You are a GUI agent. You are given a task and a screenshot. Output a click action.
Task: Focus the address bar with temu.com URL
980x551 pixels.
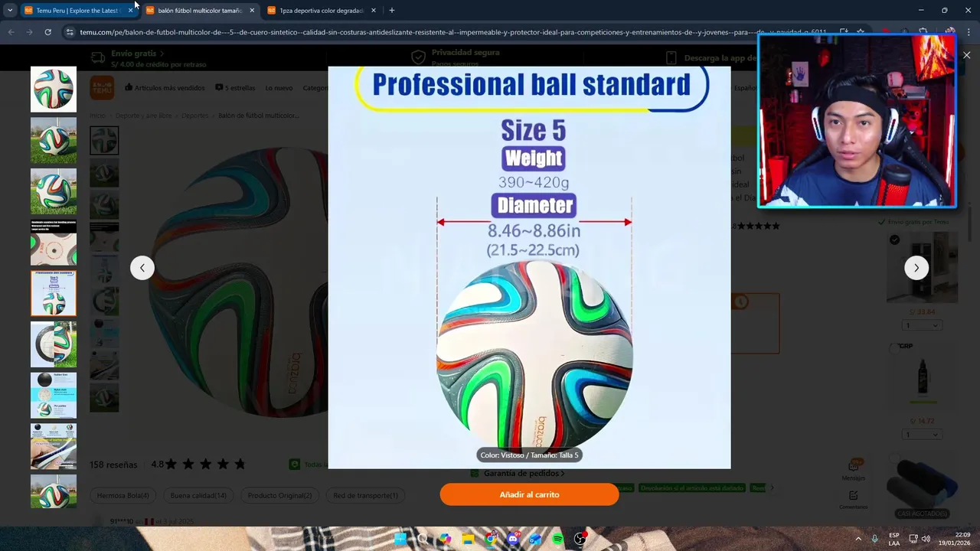coord(452,32)
